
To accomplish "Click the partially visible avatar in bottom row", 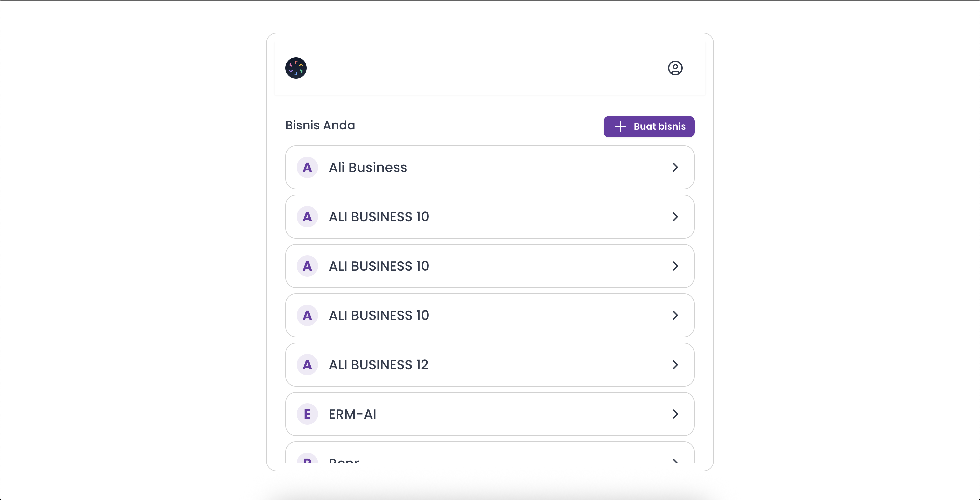I will pos(307,458).
